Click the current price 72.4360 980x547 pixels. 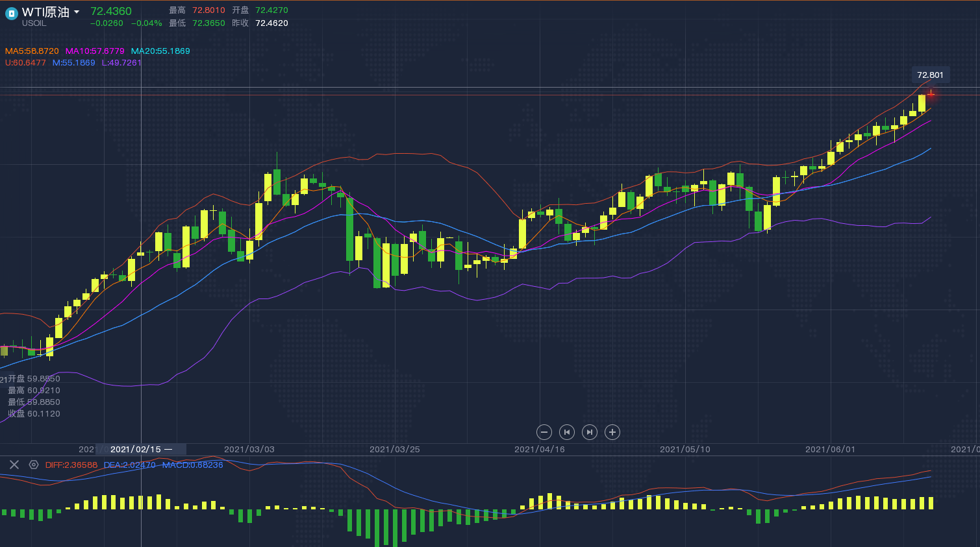coord(111,11)
